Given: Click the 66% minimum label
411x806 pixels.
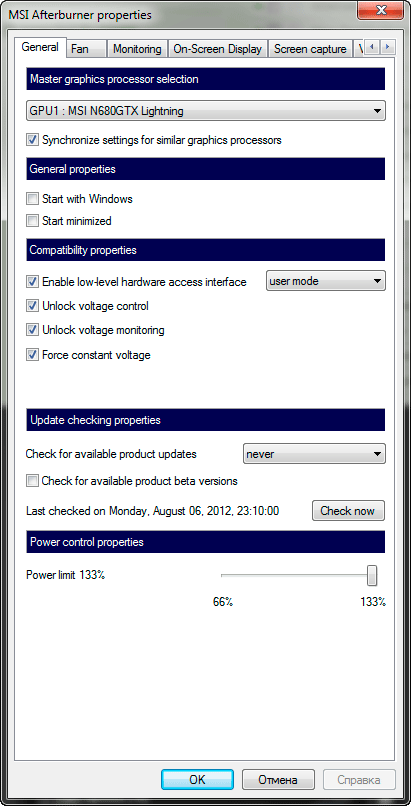Looking at the screenshot, I should click(x=223, y=602).
